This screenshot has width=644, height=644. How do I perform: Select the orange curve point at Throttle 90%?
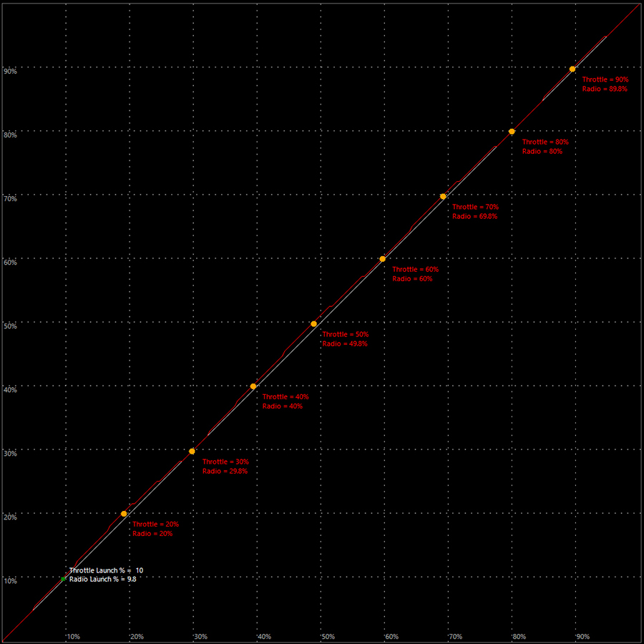pyautogui.click(x=572, y=69)
